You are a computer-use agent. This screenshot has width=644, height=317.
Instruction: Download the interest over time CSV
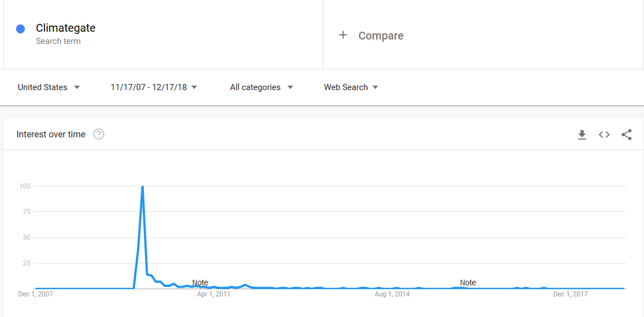click(x=582, y=135)
